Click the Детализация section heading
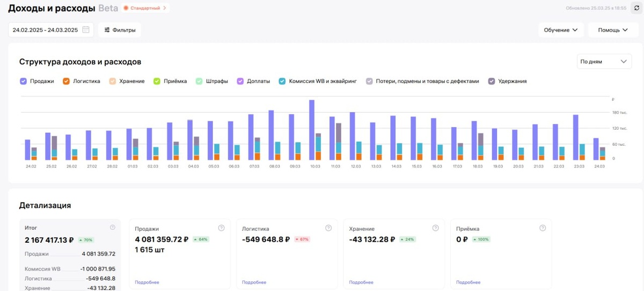 tap(45, 205)
